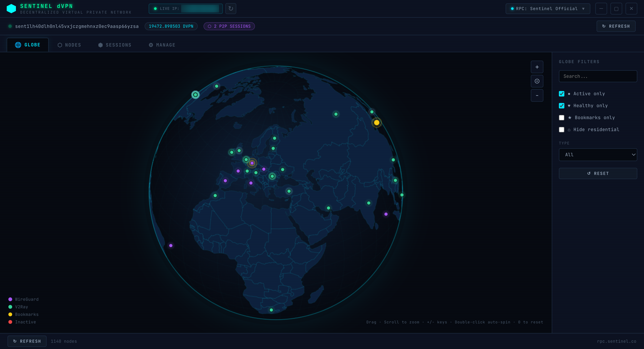
Task: Click the green node in Finland
Action: [274, 138]
